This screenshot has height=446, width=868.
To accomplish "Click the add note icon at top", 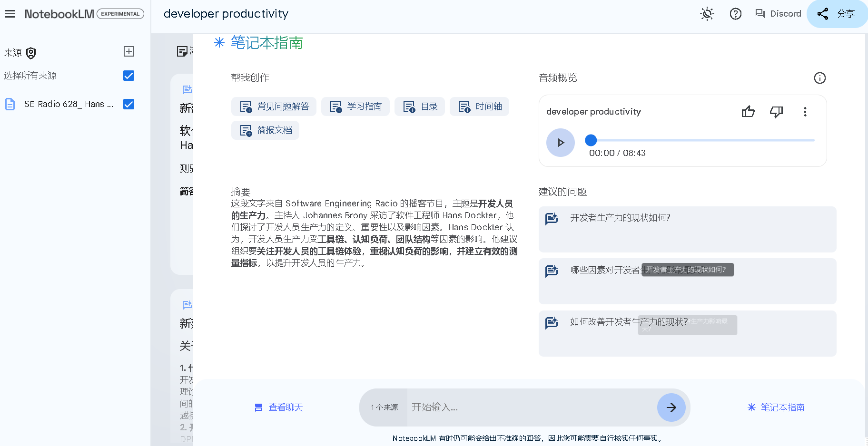I will (x=182, y=51).
